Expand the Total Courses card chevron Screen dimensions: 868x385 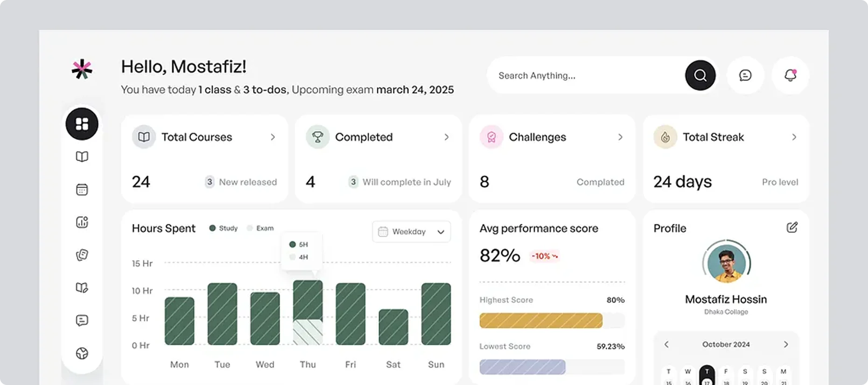273,137
